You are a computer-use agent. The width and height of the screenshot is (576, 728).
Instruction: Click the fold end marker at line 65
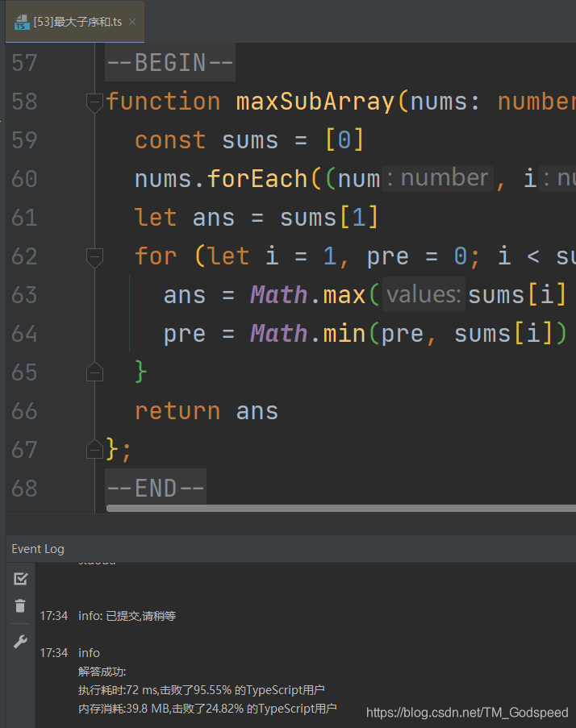click(x=94, y=372)
